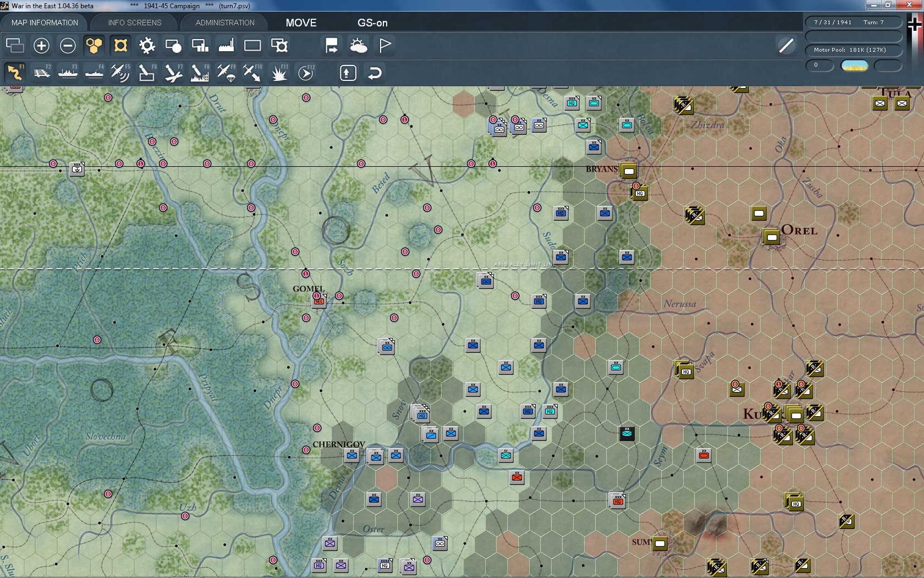Screen dimensions: 924x578
Task: Click the OREL city name
Action: (800, 231)
